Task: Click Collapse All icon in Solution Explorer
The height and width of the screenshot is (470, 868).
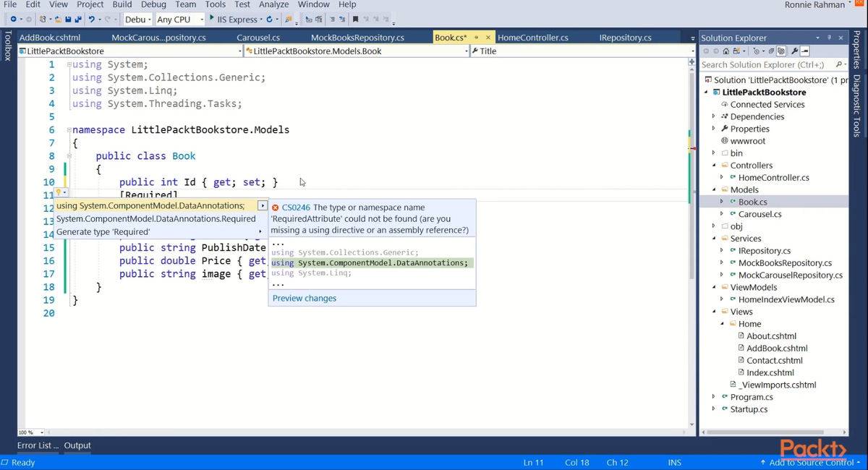Action: click(x=771, y=51)
